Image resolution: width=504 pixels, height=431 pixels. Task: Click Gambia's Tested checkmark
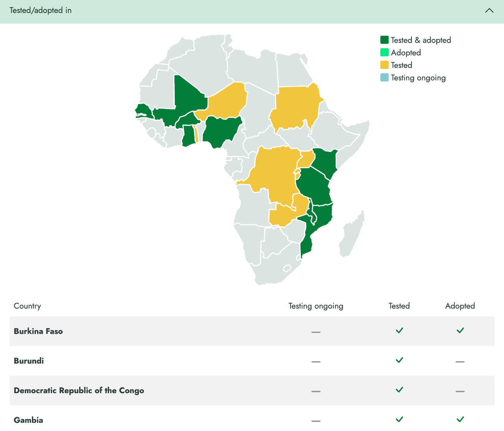point(399,419)
